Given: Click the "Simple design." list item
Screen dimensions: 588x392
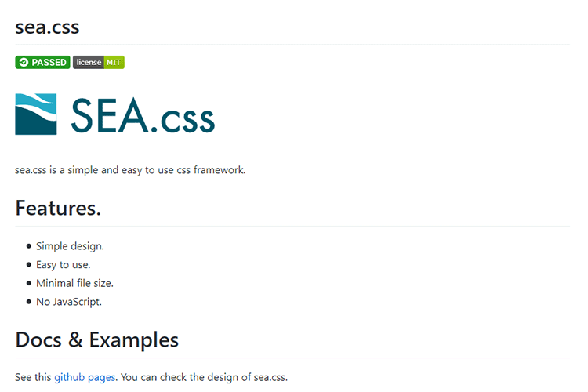Looking at the screenshot, I should [x=70, y=246].
